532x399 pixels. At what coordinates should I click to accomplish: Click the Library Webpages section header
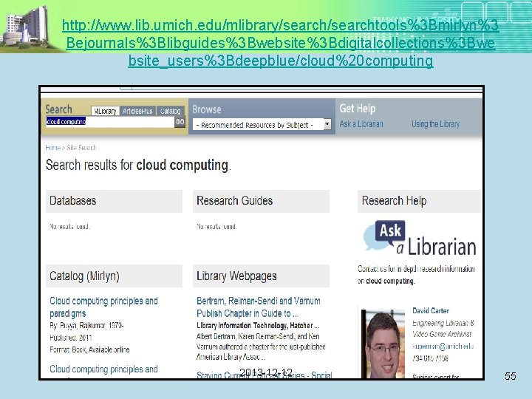[x=261, y=276]
